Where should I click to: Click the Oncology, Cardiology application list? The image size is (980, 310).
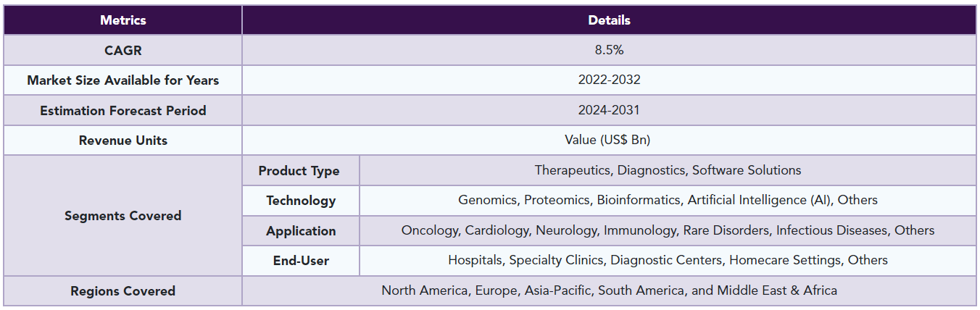pos(668,230)
